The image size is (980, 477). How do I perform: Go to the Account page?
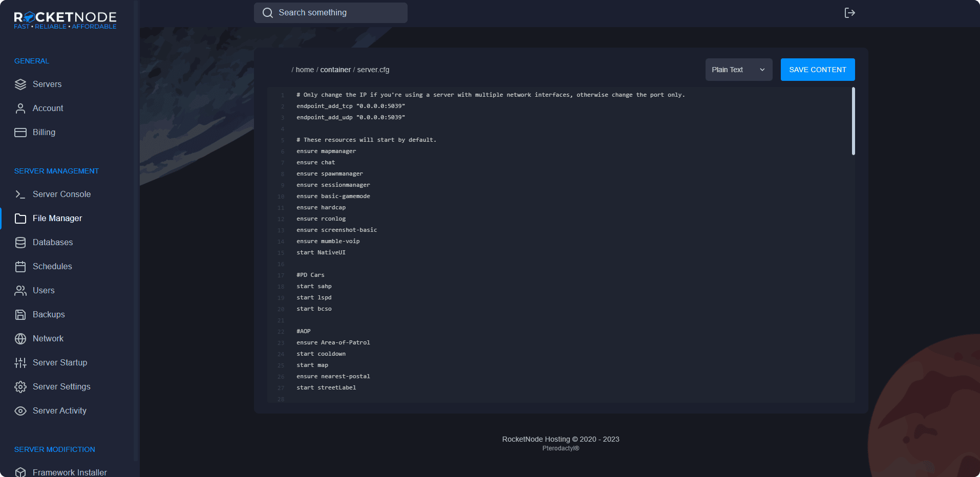[48, 109]
